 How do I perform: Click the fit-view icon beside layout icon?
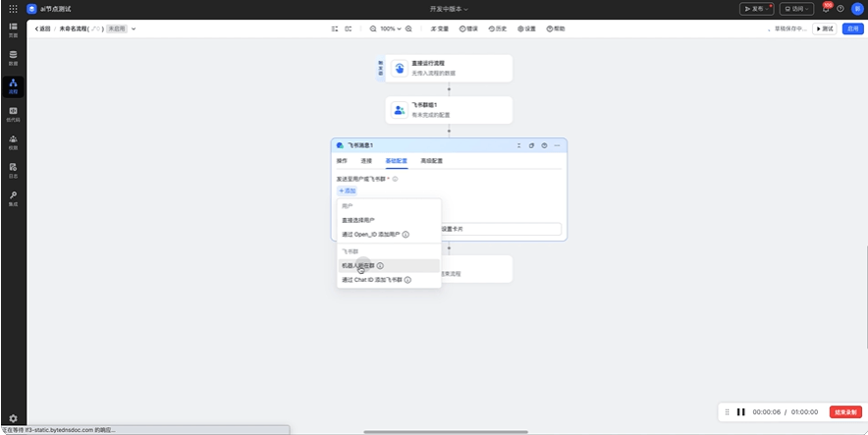(349, 28)
